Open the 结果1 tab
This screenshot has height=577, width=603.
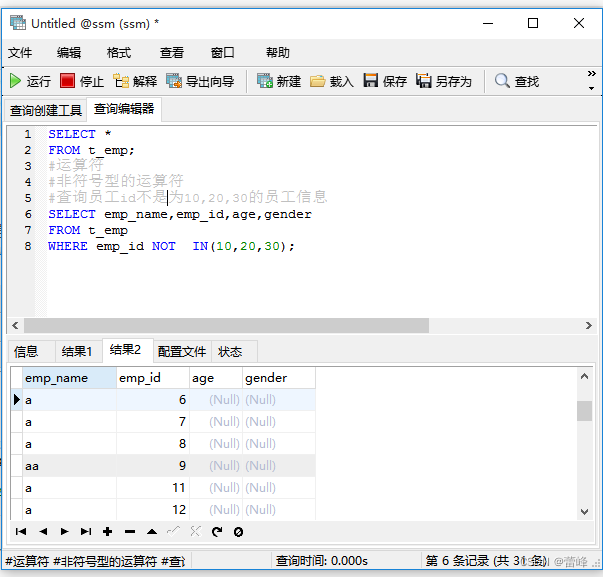click(78, 351)
